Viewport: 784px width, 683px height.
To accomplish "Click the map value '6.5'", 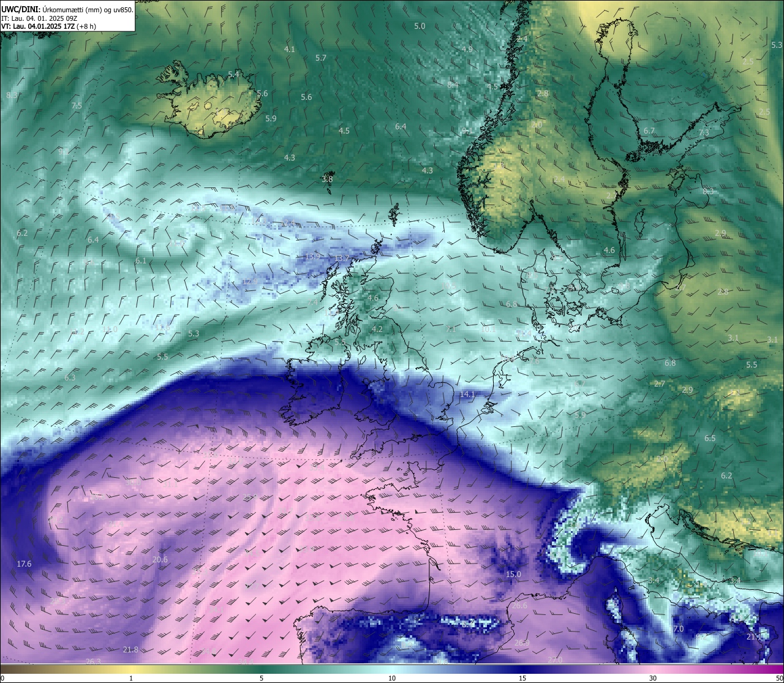I will point(710,438).
